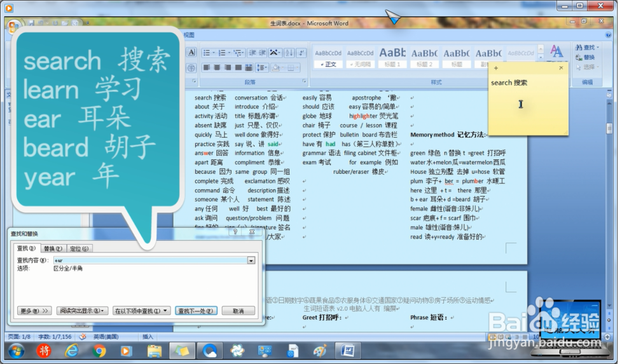Click the multilevel list icon
This screenshot has width=636, height=364.
(x=238, y=53)
